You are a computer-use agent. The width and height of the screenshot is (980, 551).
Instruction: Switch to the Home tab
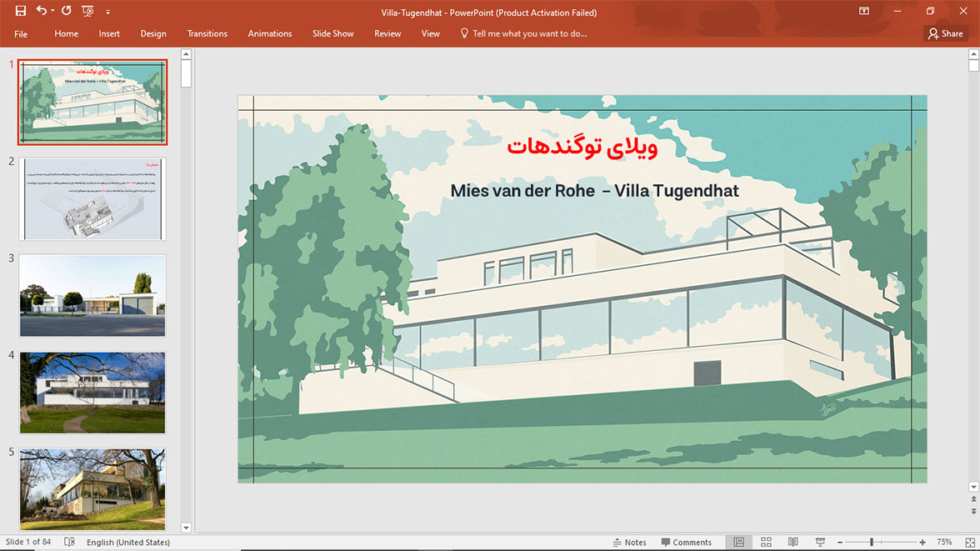point(67,34)
